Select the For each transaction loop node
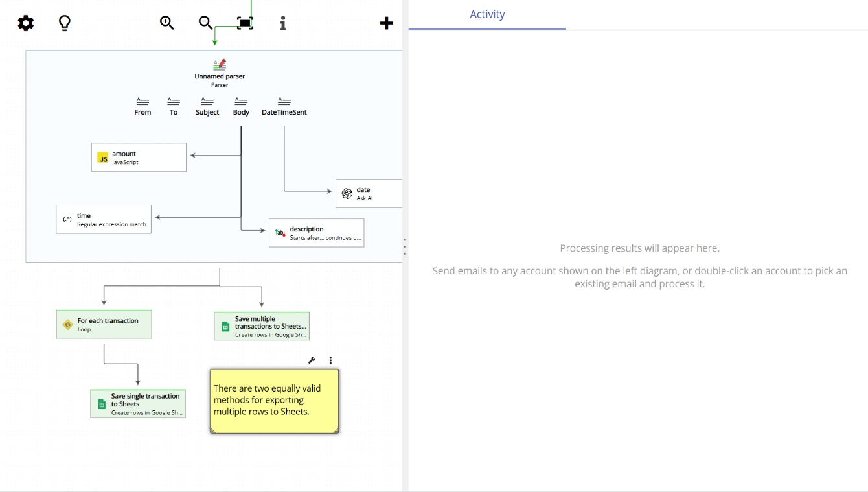 (104, 323)
